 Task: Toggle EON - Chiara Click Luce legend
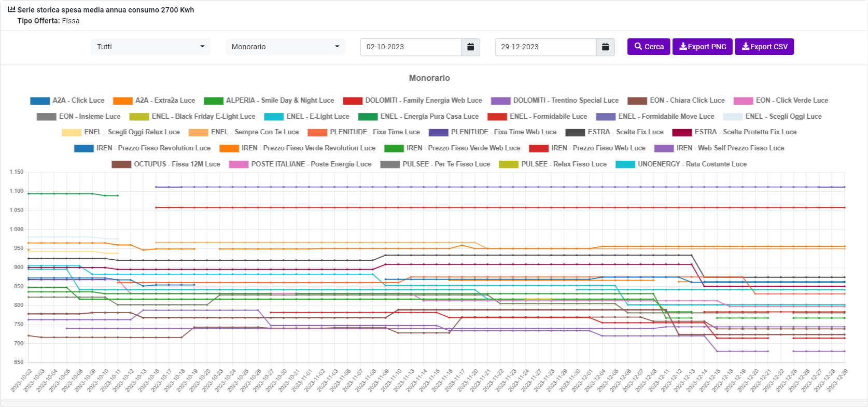click(676, 101)
